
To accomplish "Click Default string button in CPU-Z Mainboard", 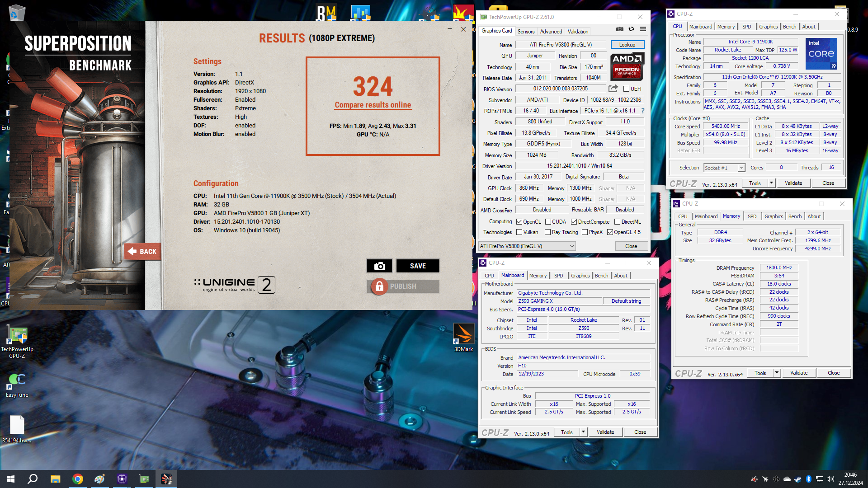I will [x=626, y=301].
